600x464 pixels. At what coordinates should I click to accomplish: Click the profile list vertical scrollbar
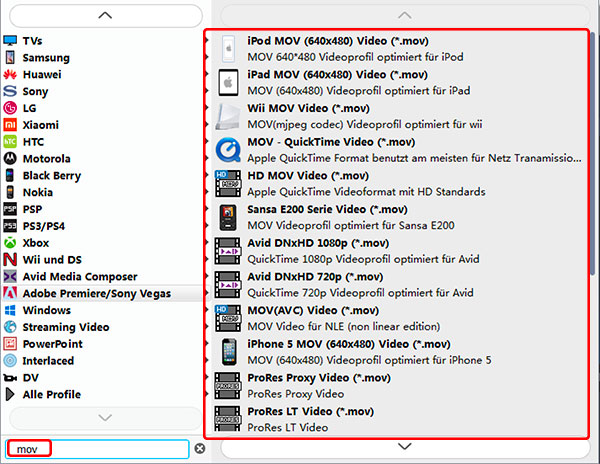(x=592, y=153)
